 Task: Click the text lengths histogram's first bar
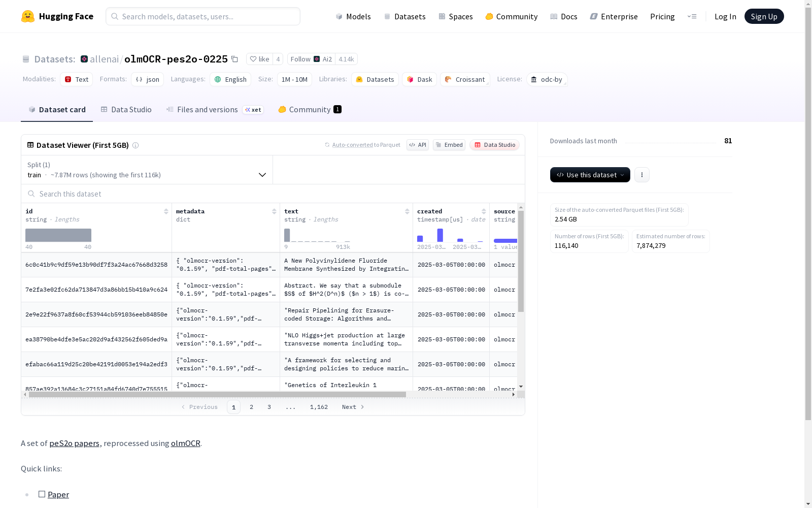287,235
